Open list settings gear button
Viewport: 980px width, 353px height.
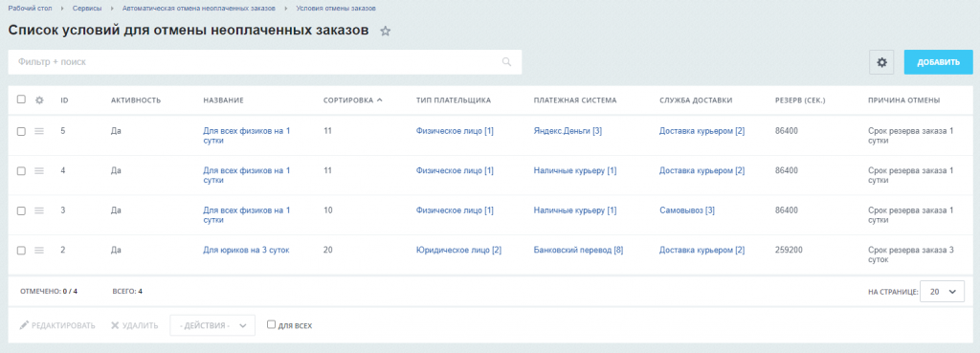pyautogui.click(x=881, y=62)
